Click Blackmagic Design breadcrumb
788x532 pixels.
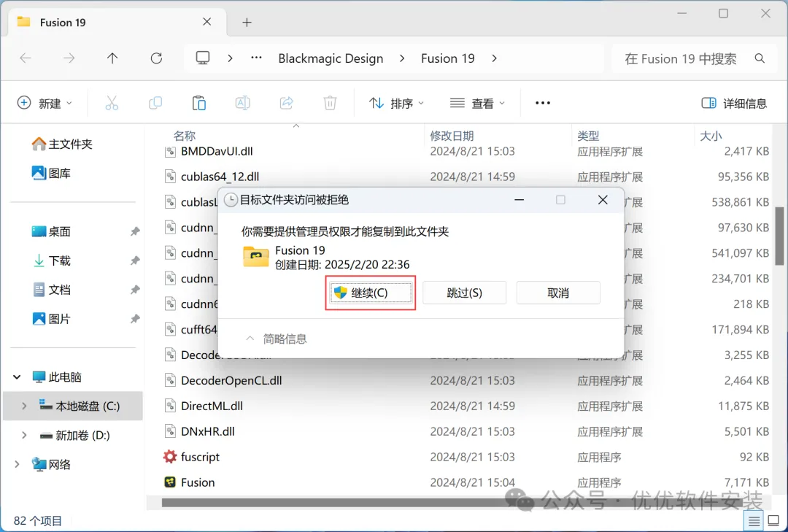[x=331, y=58]
